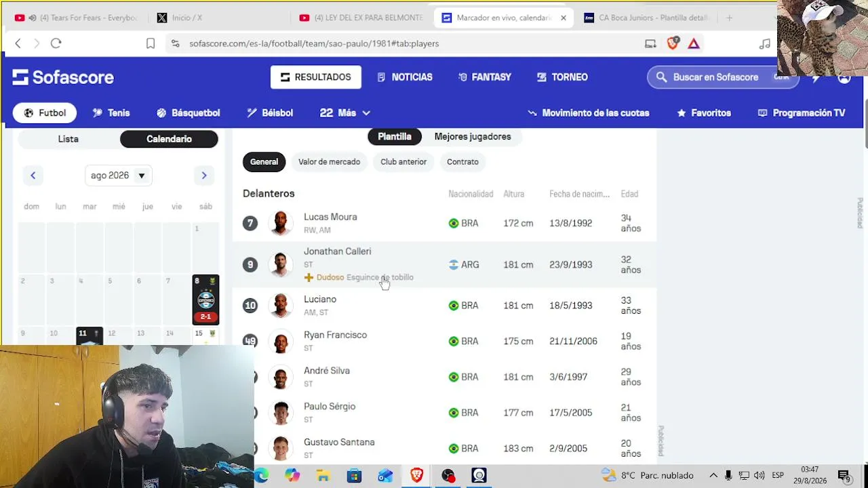Image resolution: width=868 pixels, height=488 pixels.
Task: Switch to the Lista view toggle
Action: pyautogui.click(x=68, y=139)
